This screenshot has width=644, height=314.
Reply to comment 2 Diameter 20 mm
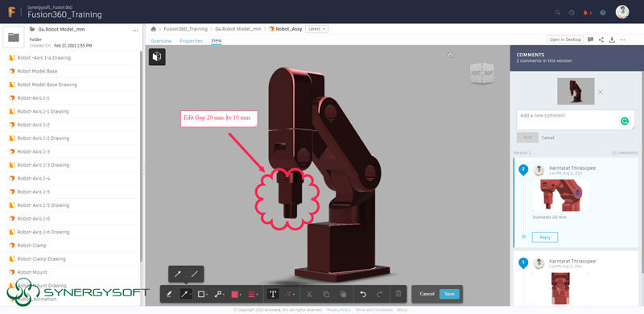pyautogui.click(x=545, y=238)
